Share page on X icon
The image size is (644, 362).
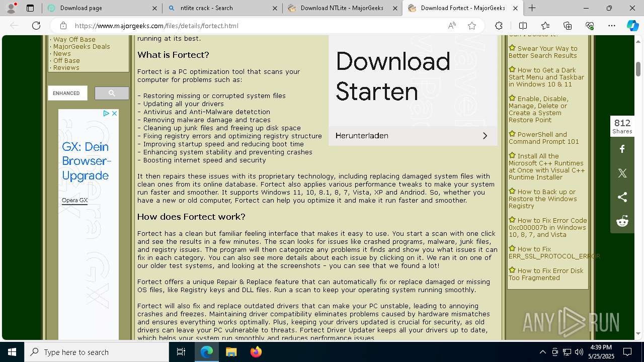pyautogui.click(x=622, y=173)
